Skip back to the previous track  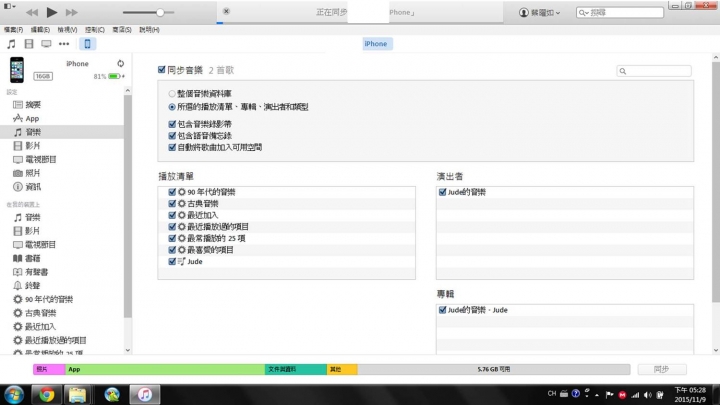pyautogui.click(x=32, y=12)
